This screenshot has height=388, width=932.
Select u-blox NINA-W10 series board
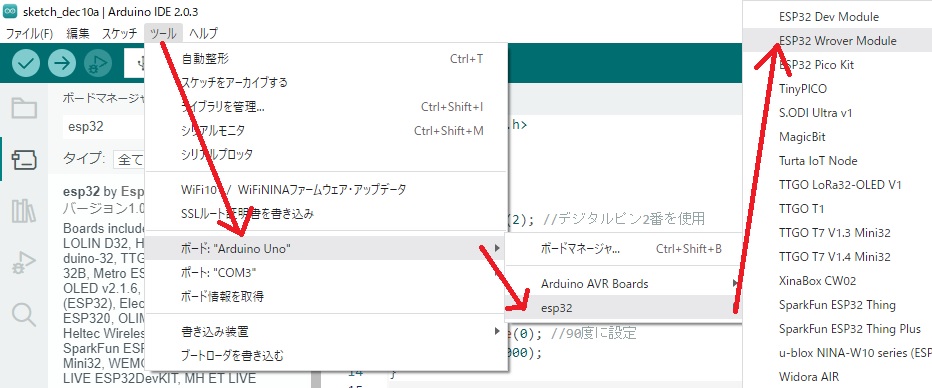(837, 352)
